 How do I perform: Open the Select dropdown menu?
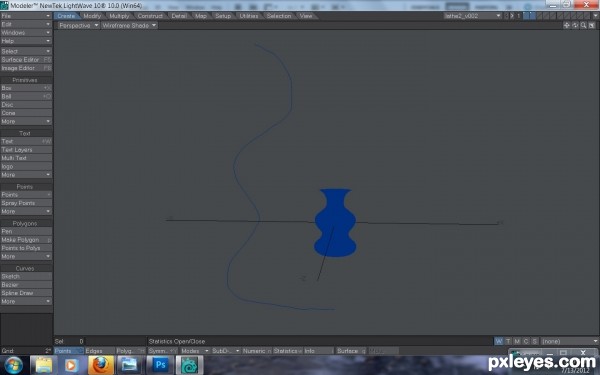click(26, 51)
